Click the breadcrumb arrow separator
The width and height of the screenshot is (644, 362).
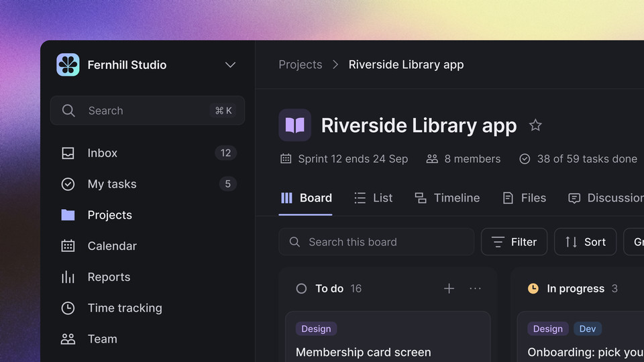pyautogui.click(x=335, y=64)
